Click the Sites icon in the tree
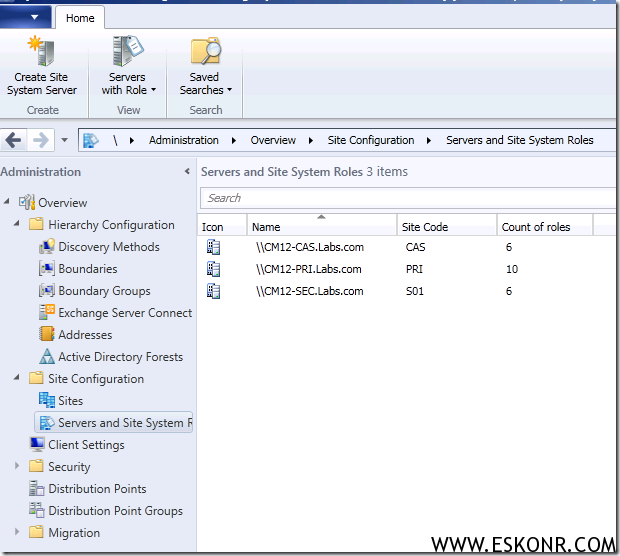Viewport: 620px width, 556px height. tap(47, 400)
